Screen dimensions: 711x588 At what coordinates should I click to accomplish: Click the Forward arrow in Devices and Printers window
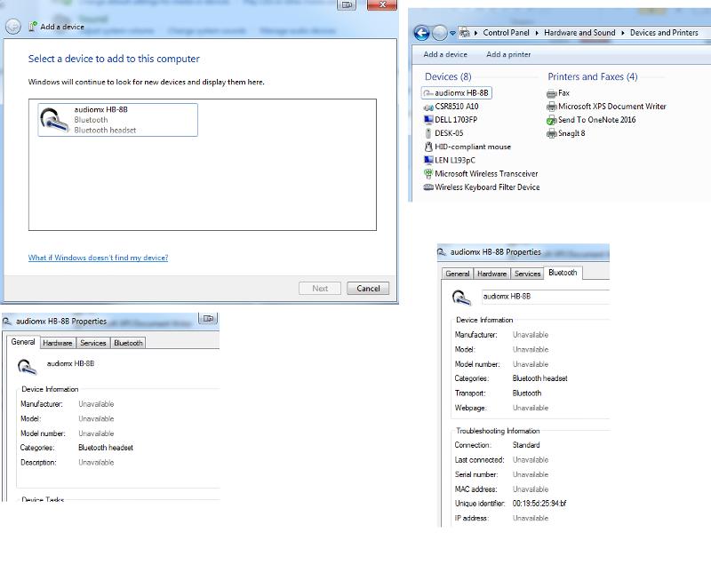point(439,33)
